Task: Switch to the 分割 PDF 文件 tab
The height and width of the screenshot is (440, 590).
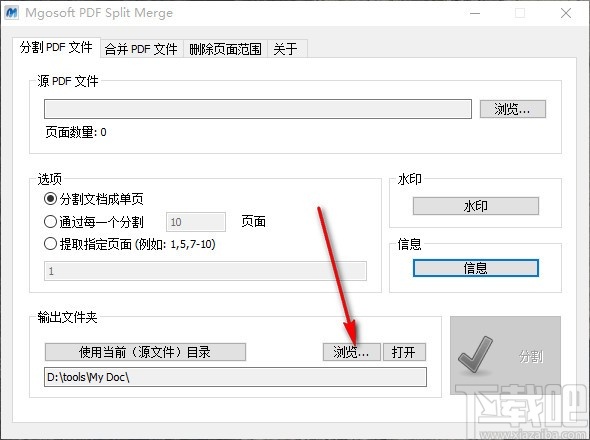Action: 56,47
